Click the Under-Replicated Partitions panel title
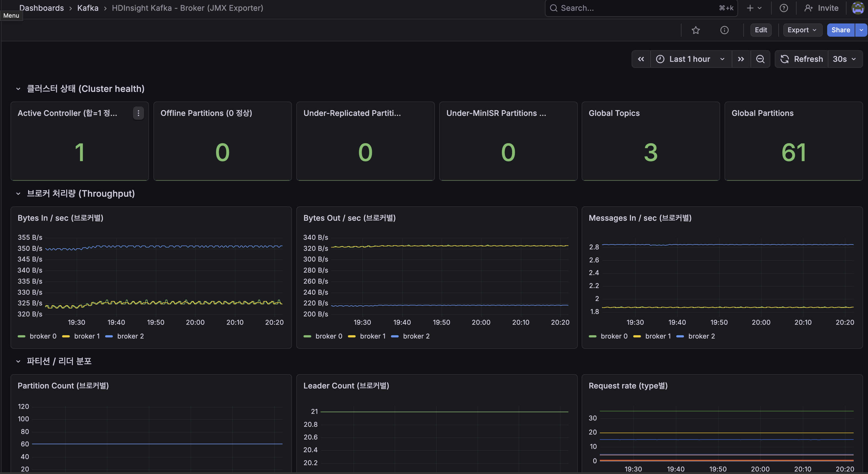Viewport: 868px width, 474px height. (x=352, y=113)
